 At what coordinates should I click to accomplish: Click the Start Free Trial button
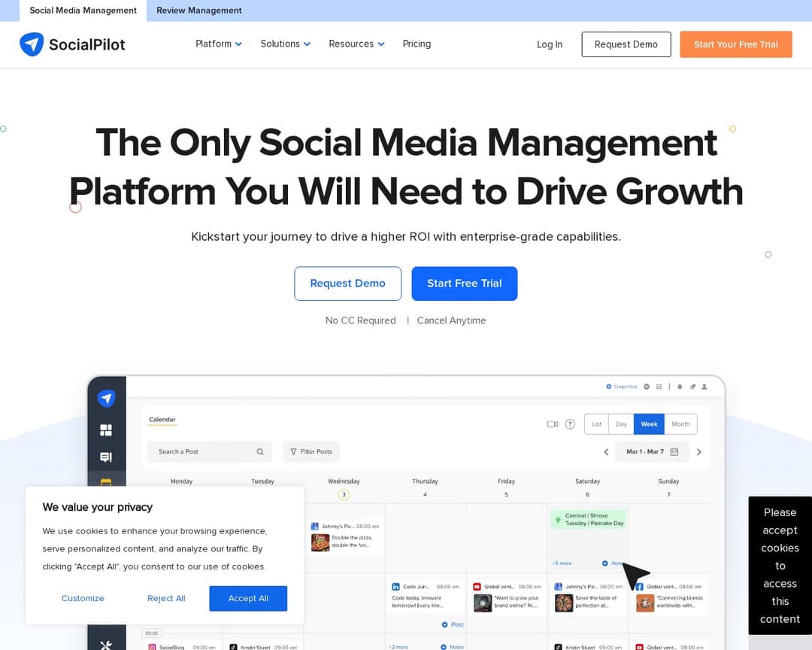(465, 284)
